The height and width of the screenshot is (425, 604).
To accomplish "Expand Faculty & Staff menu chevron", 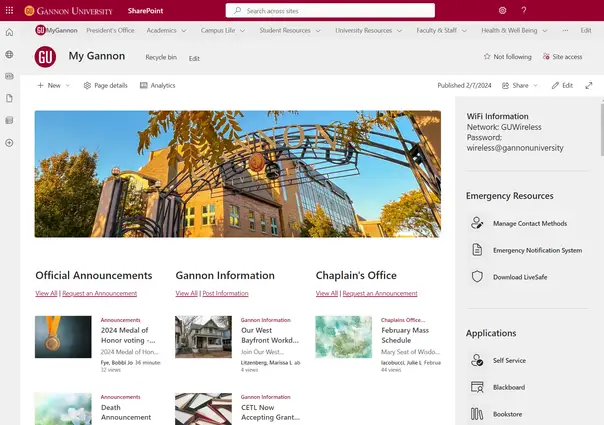I will [x=464, y=31].
